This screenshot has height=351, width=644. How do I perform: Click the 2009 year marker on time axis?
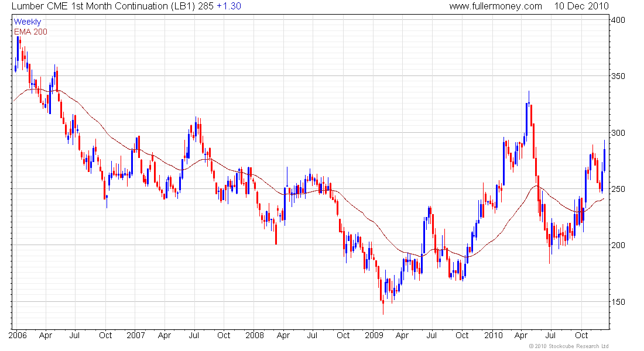pos(374,335)
